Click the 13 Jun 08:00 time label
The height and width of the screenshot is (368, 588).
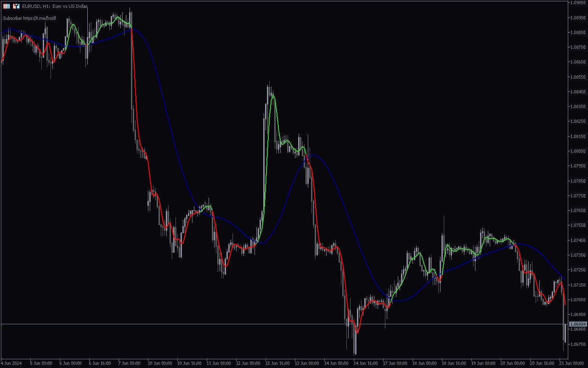[307, 363]
